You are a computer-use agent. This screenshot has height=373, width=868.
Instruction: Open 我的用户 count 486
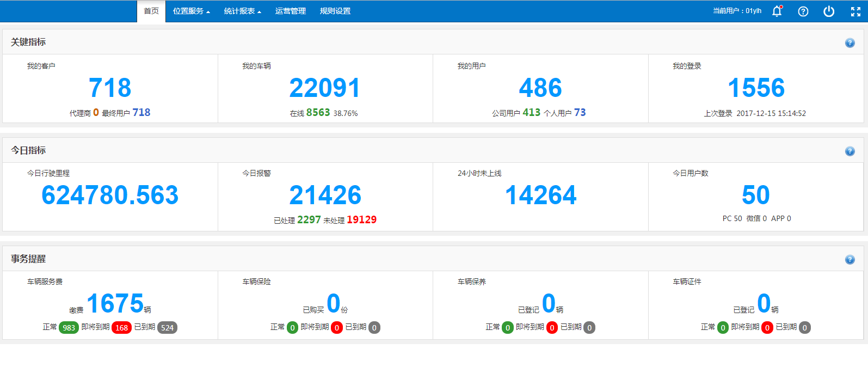pos(540,88)
